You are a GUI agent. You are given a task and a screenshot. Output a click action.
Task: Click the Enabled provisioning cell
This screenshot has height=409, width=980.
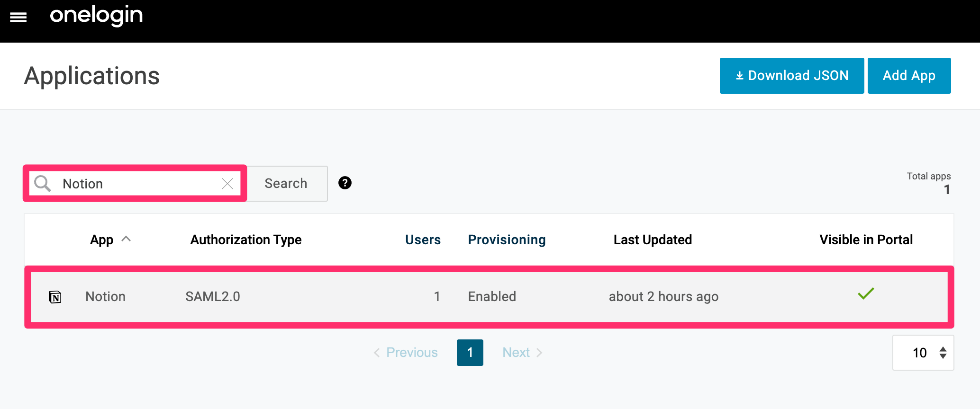point(492,296)
